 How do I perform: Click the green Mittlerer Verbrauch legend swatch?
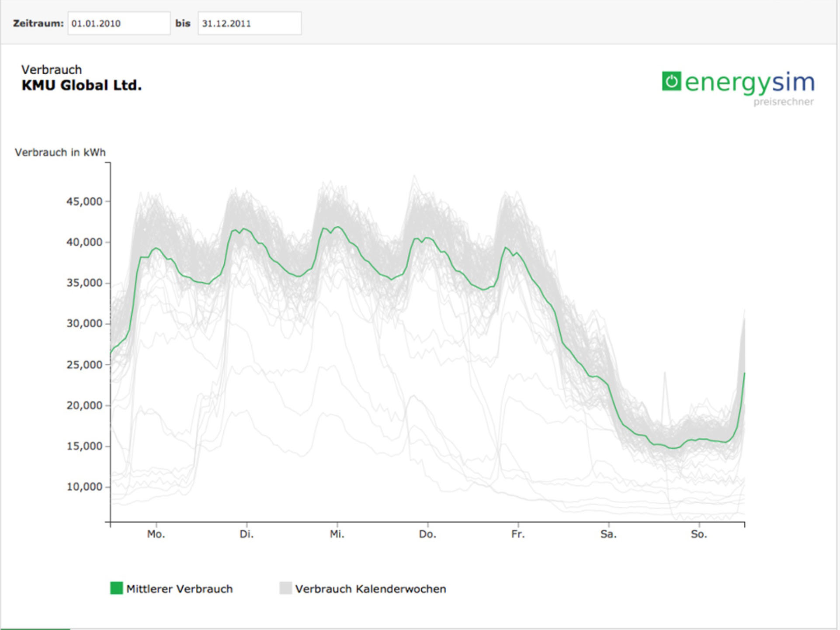(116, 588)
